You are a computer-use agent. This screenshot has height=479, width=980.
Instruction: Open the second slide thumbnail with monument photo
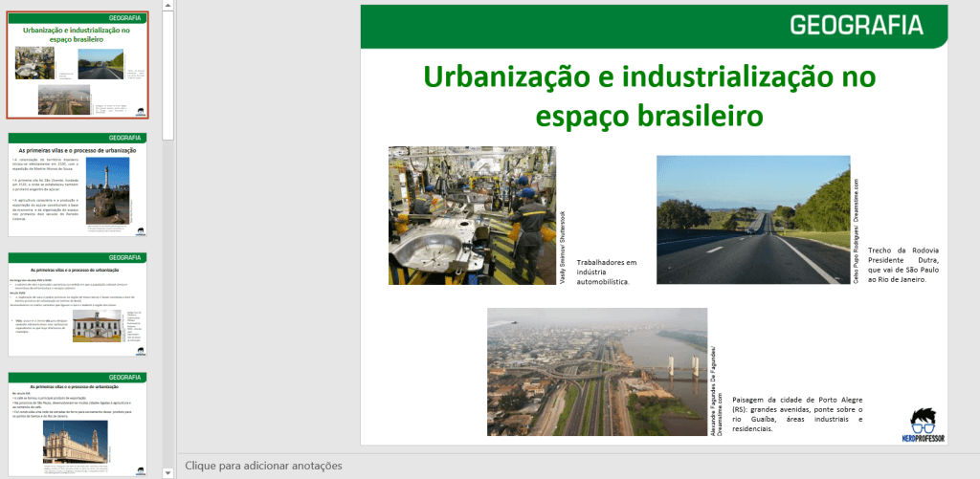tap(78, 185)
